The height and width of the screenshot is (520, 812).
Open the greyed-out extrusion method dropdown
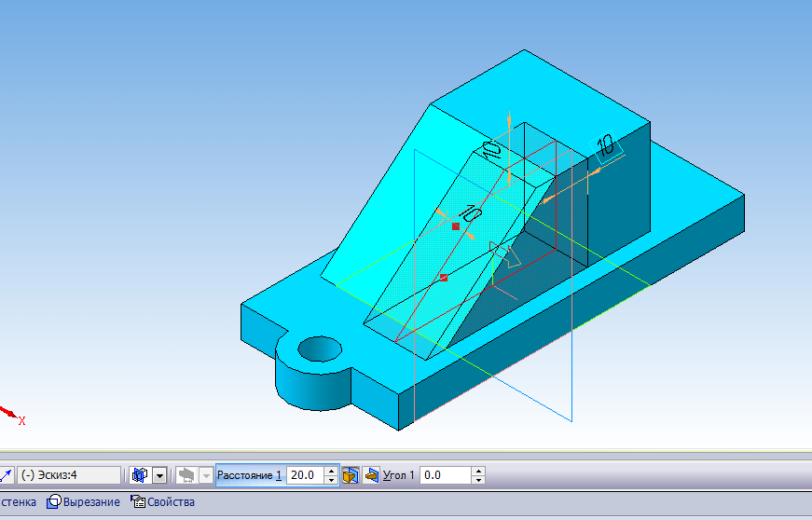click(205, 475)
